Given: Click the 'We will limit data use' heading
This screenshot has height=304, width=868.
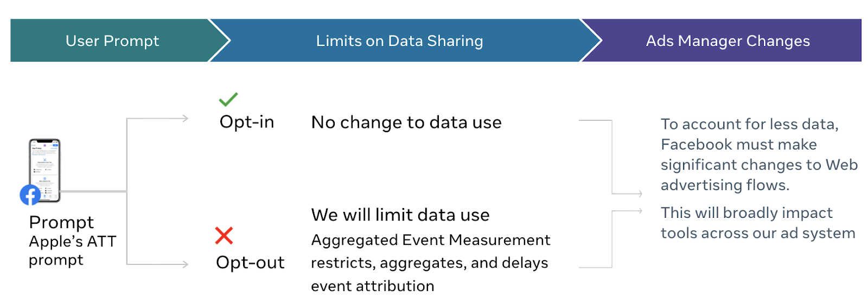Looking at the screenshot, I should pyautogui.click(x=400, y=215).
